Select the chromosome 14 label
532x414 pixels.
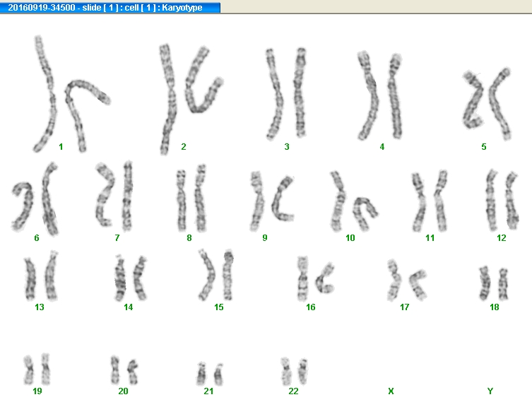pos(129,307)
